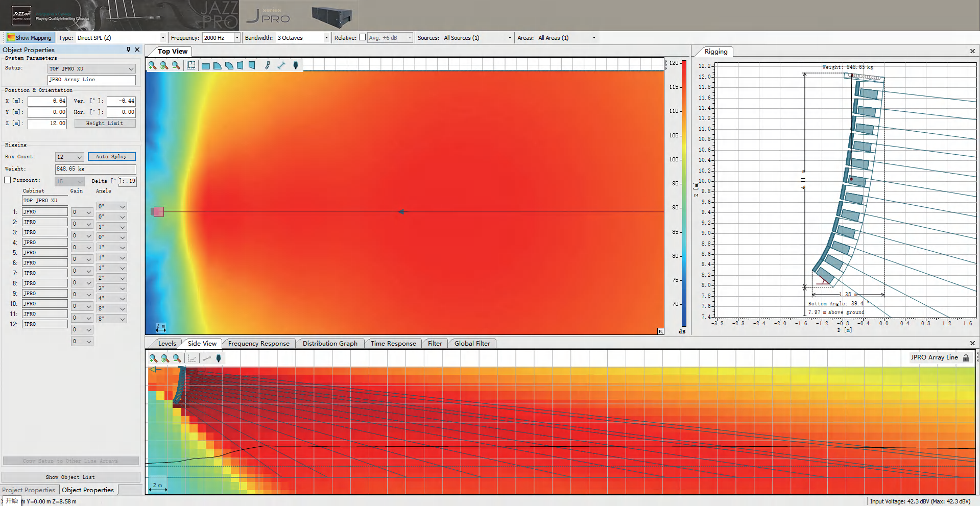Image resolution: width=980 pixels, height=506 pixels.
Task: Select the rectangle area shape tool
Action: coord(205,66)
